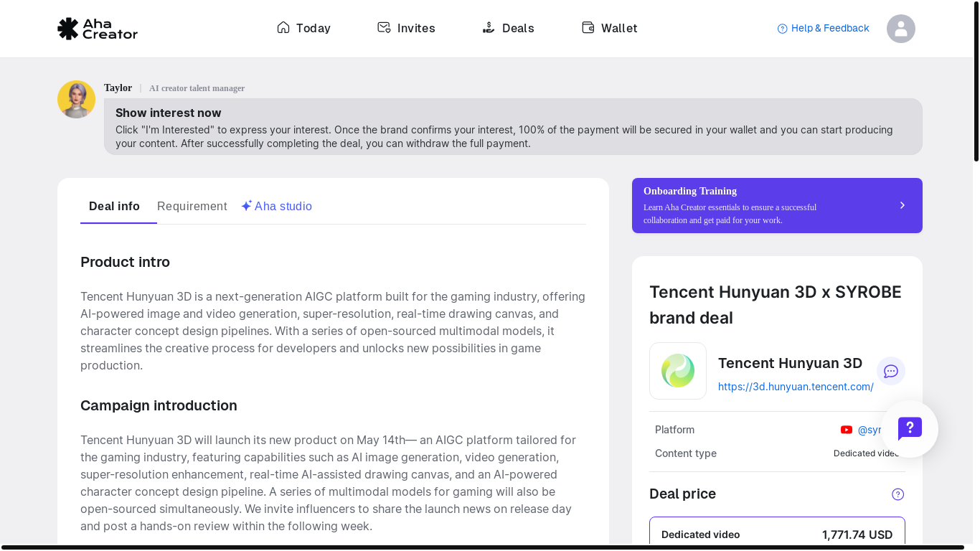
Task: Click the 'Dedicated video' content type value
Action: point(866,453)
